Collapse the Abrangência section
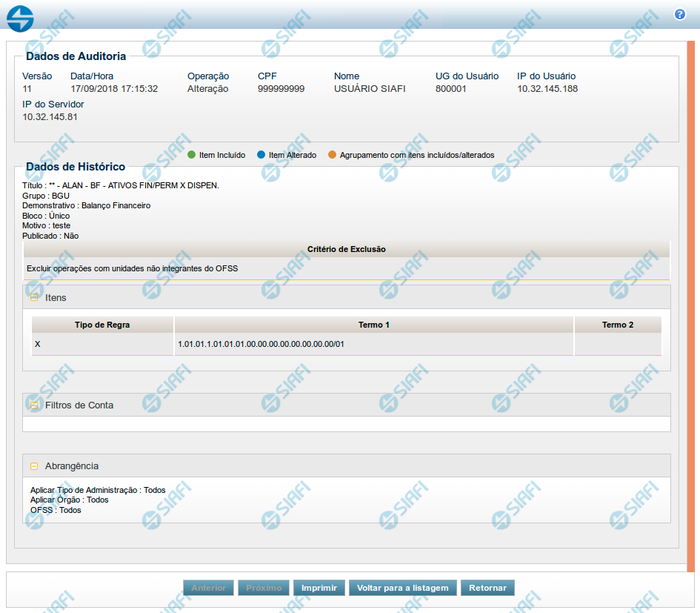This screenshot has width=700, height=613. point(34,466)
